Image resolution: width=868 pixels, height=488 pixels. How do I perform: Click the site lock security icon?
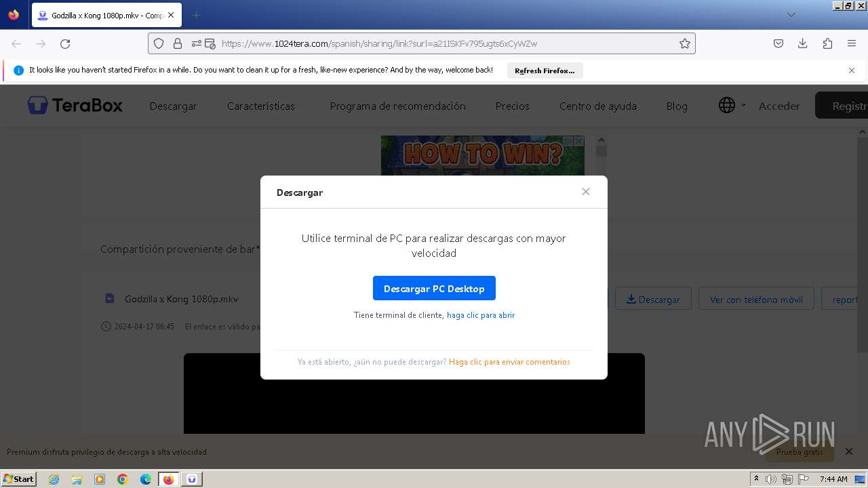coord(178,43)
